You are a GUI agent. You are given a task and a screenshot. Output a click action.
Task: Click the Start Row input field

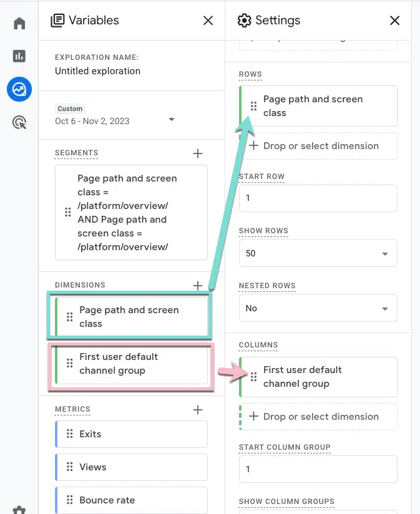(318, 198)
